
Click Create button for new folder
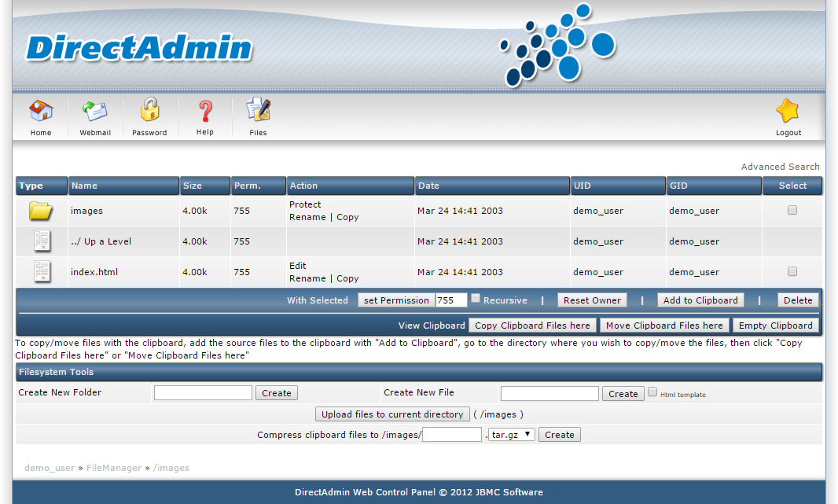pos(276,393)
